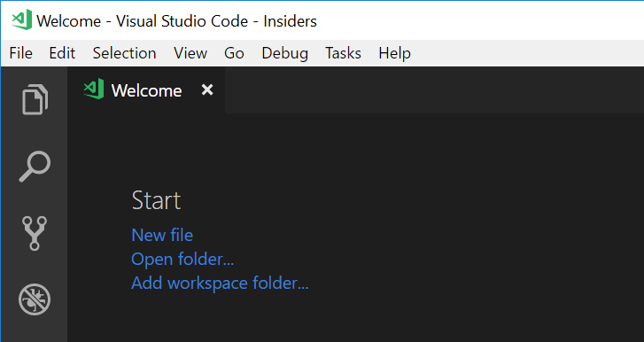The height and width of the screenshot is (342, 644).
Task: Click the Start heading text
Action: point(156,200)
